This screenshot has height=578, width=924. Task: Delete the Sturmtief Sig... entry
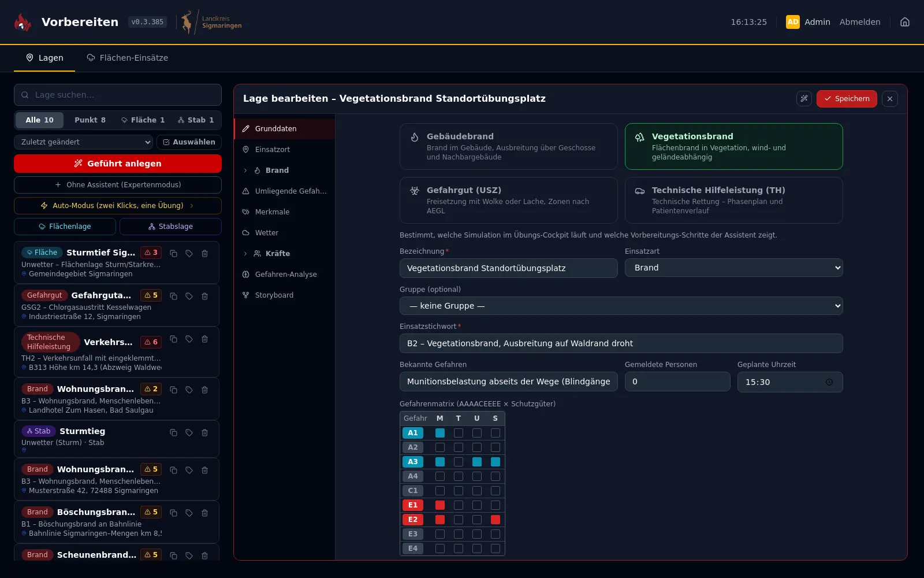204,254
